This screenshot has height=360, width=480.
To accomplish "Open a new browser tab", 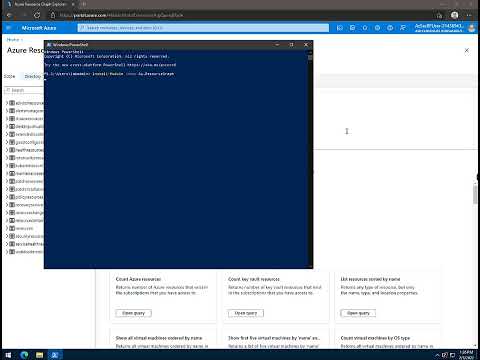I will pos(83,4).
